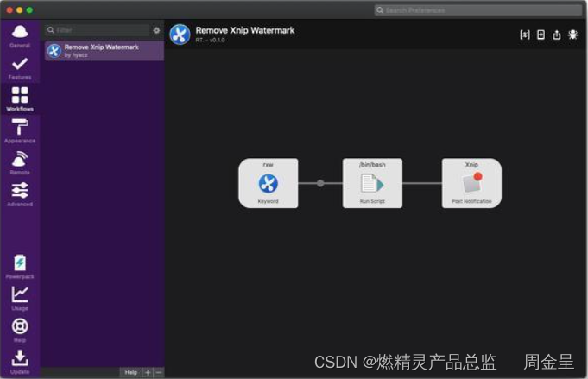Image resolution: width=588 pixels, height=379 pixels.
Task: Open workflow environment variables [x] icon
Action: coord(525,35)
